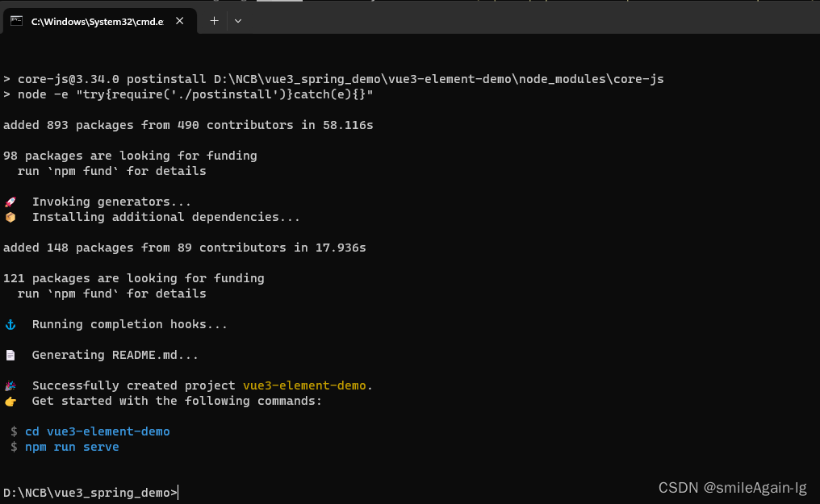Viewport: 820px width, 504px height.
Task: Click the rocket icon beside Invoking generators
Action: (10, 202)
